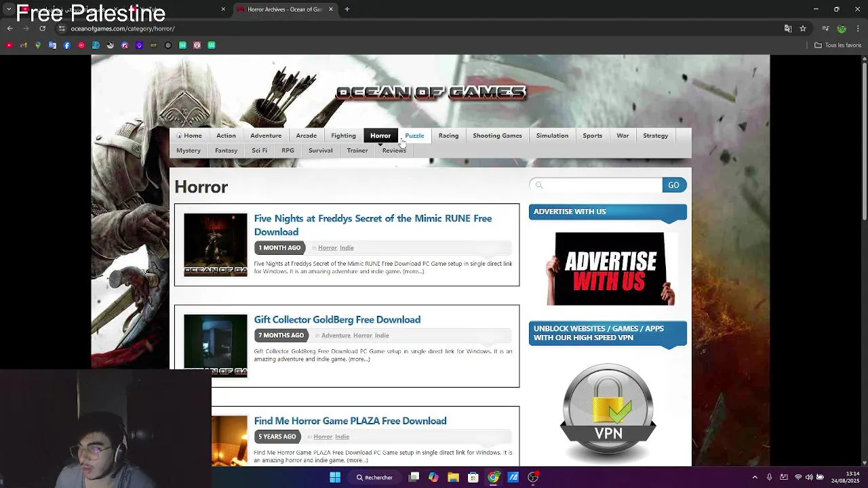Open the Google Translate bookmark icon
Viewport: 868px width, 488px height.
pyautogui.click(x=52, y=45)
